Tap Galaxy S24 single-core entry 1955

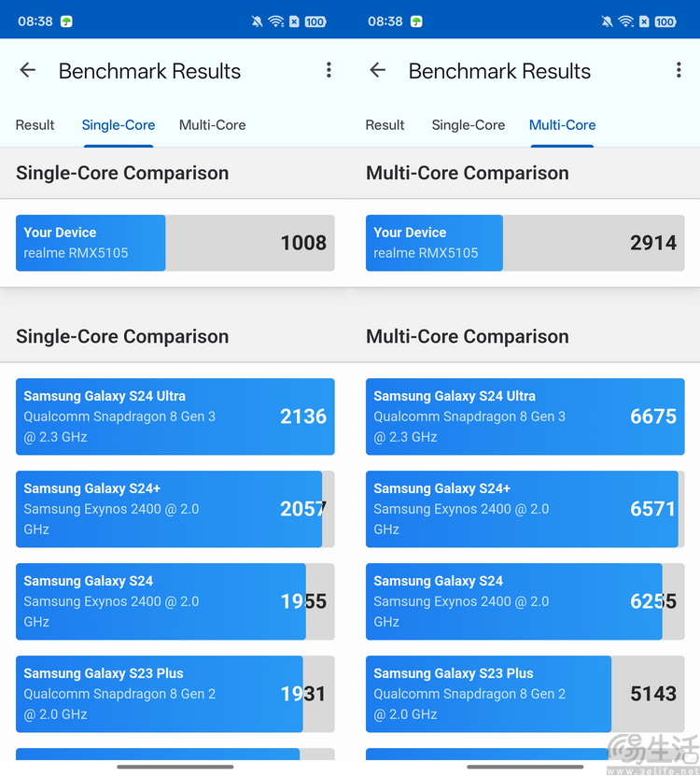tap(175, 601)
